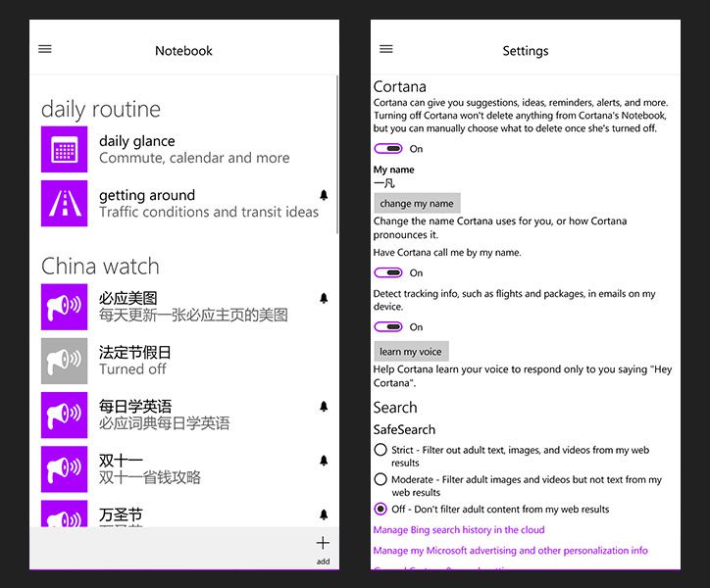
Task: Tap the megaphone icon for 双十一
Action: 65,469
